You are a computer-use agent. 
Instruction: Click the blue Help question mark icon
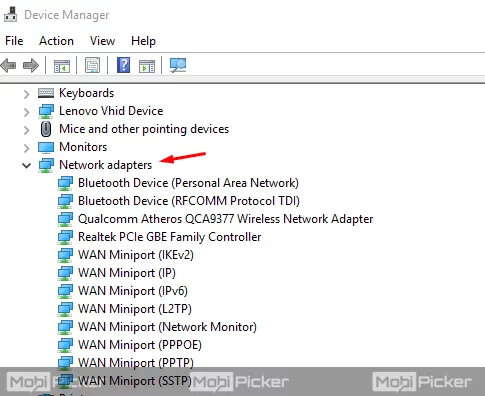(x=123, y=65)
